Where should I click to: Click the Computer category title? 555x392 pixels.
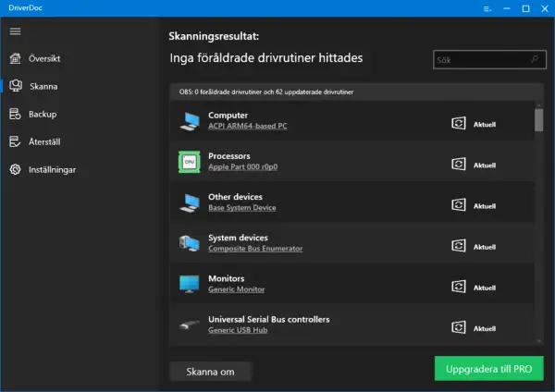[228, 116]
